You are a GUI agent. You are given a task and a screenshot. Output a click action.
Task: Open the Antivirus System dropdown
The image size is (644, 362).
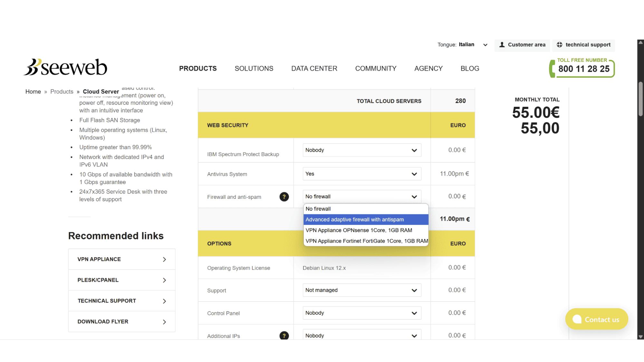[x=362, y=174]
